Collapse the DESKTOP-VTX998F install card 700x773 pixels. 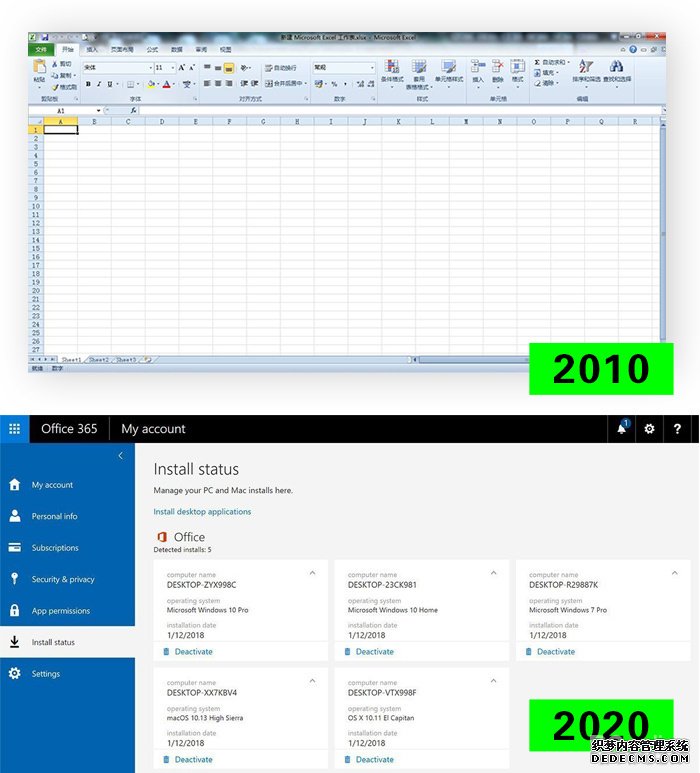click(493, 681)
